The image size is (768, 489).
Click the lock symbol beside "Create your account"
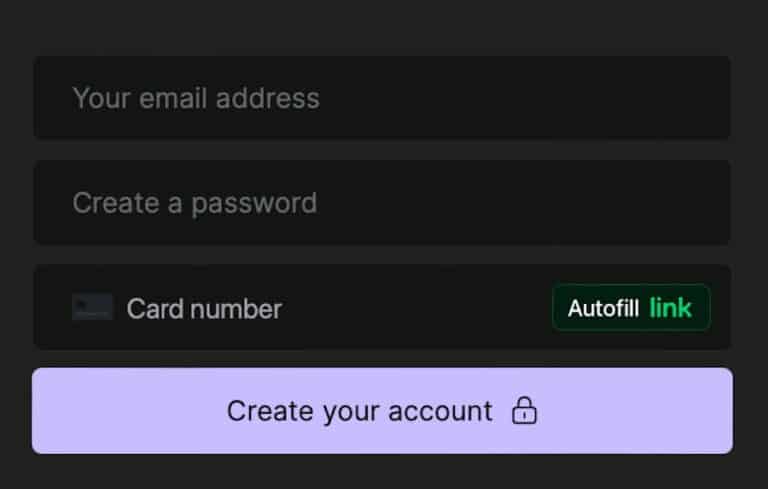[524, 411]
